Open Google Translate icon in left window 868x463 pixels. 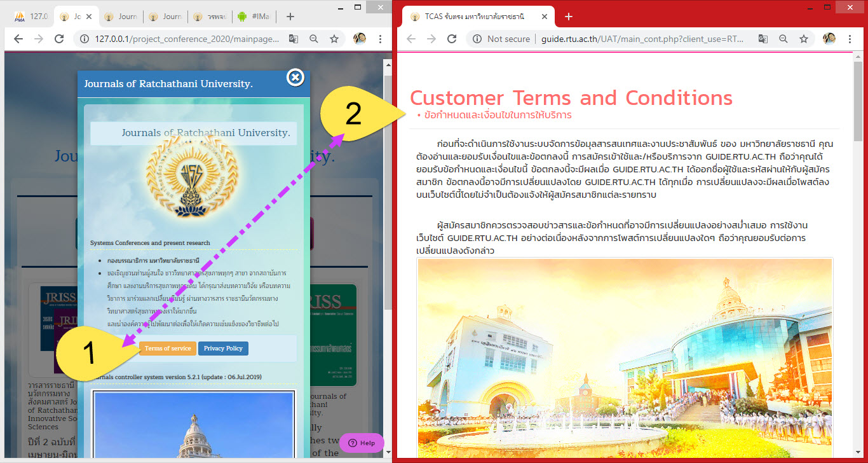[293, 39]
